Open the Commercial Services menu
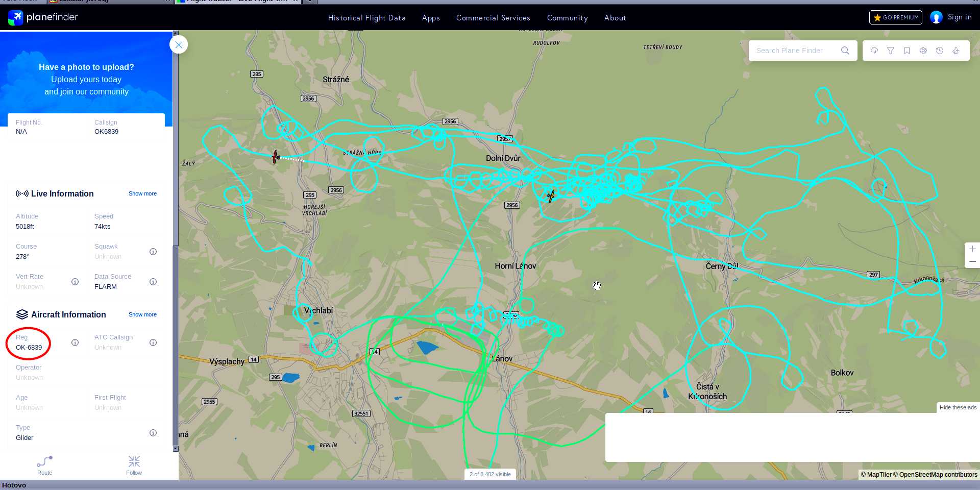The image size is (980, 490). click(493, 18)
